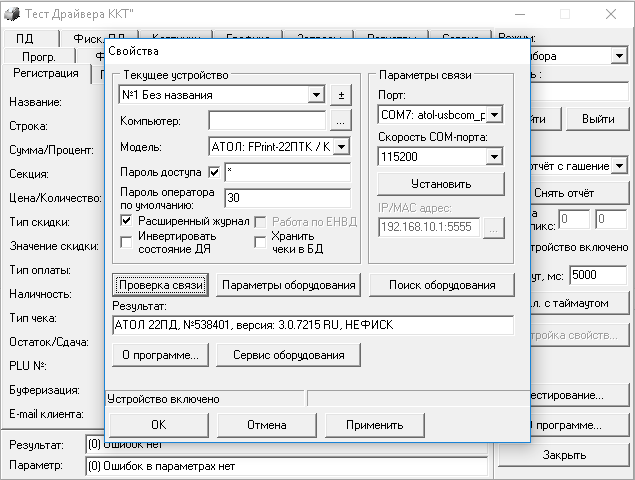Open Параметры оборудования
The height and width of the screenshot is (480, 635).
point(288,285)
